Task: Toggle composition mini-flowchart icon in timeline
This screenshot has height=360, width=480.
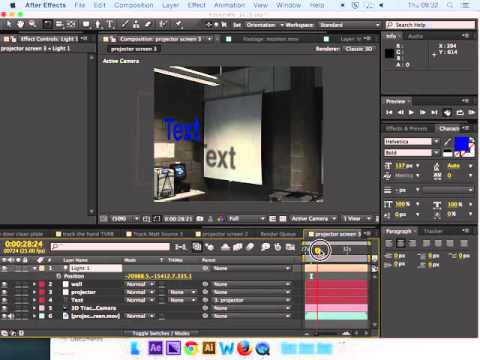Action: click(181, 247)
